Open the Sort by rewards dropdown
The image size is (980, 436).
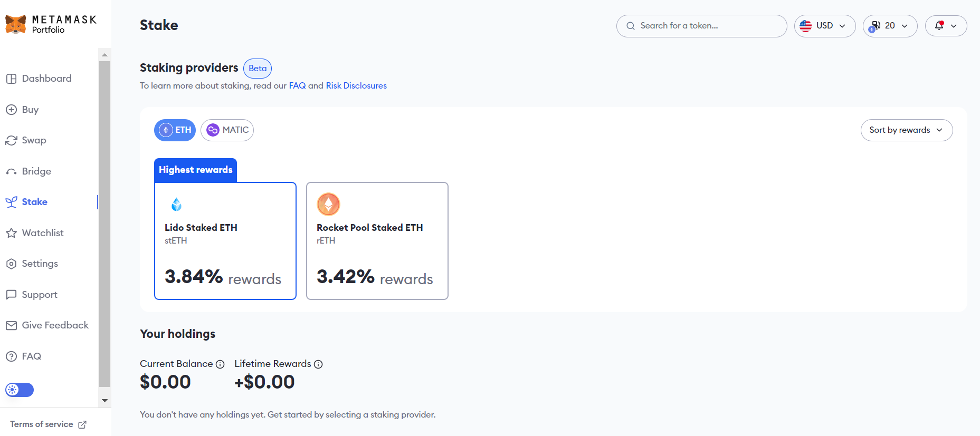tap(907, 130)
